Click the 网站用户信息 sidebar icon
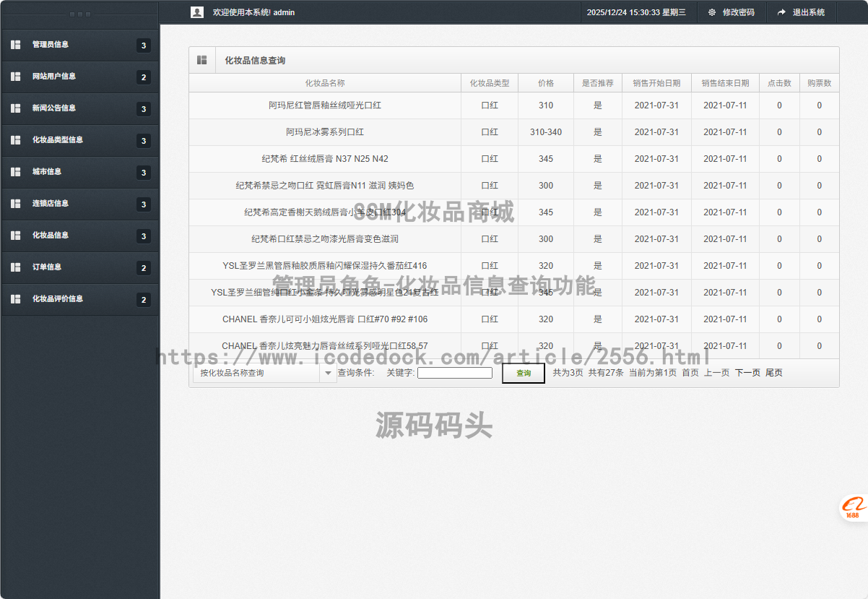868x599 pixels. (x=15, y=77)
